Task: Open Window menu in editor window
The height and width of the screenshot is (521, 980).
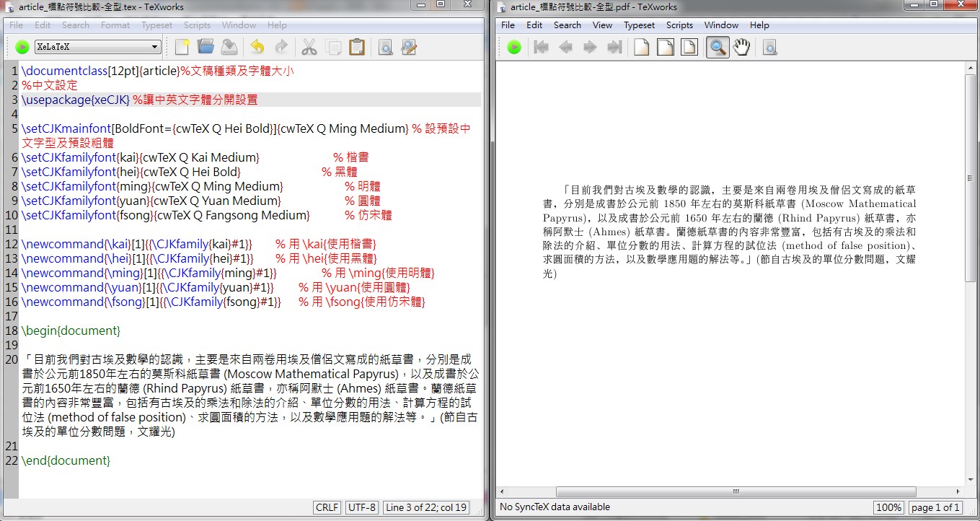Action: click(x=239, y=25)
